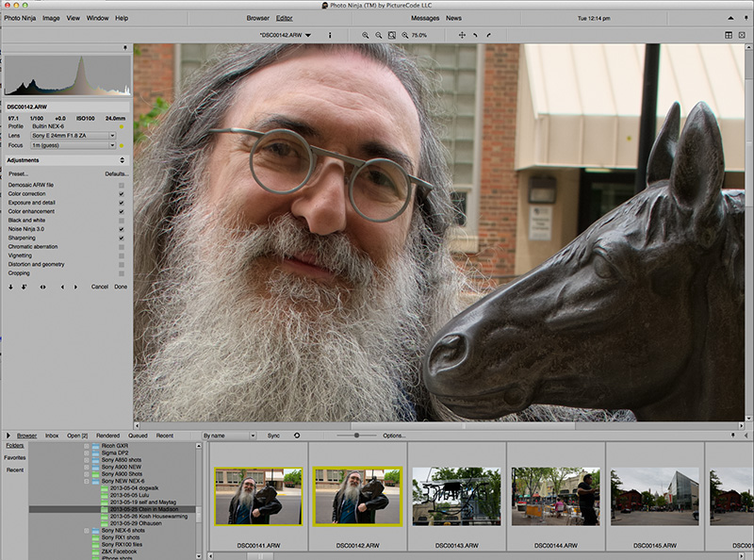Open the By name sort dropdown
Viewport: 754px width, 560px height.
coord(229,436)
